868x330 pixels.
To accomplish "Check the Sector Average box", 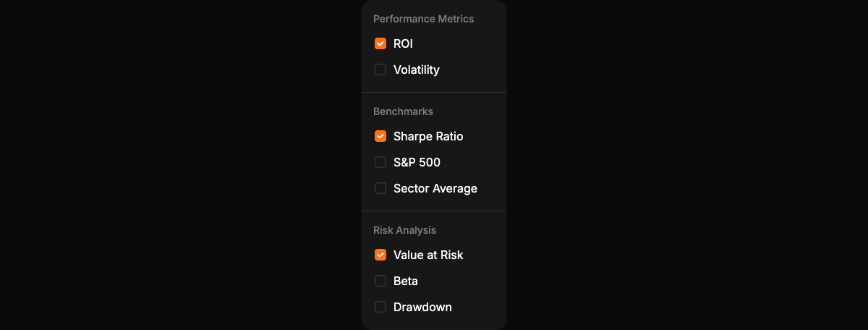I will (380, 188).
